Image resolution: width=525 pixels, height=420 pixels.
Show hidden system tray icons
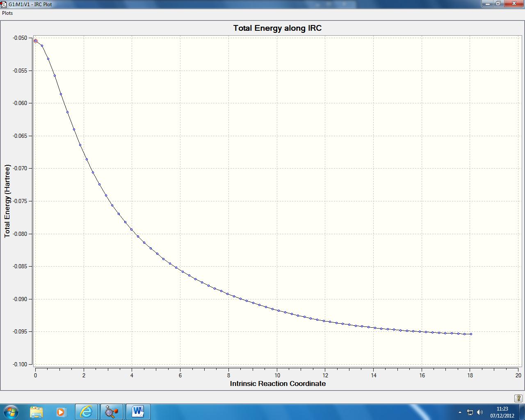point(460,412)
